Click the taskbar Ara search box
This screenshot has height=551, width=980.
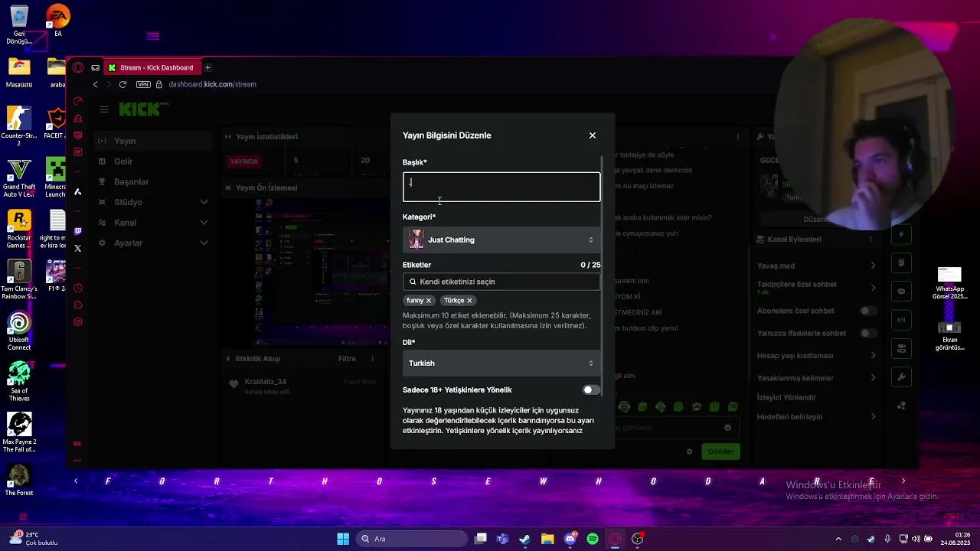point(412,539)
